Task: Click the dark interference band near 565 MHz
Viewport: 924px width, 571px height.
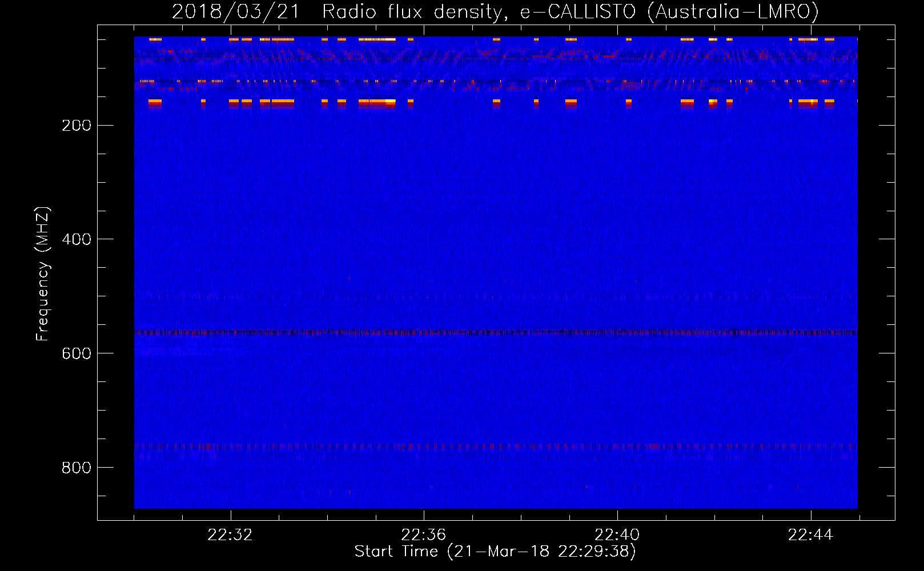Action: point(496,332)
